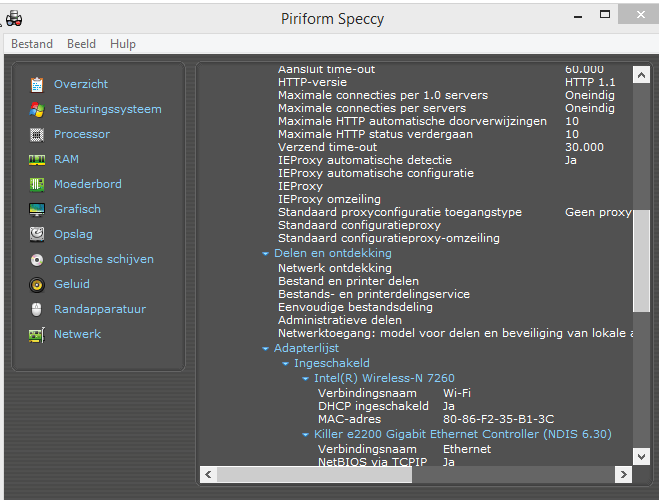Open the Beeld menu
The width and height of the screenshot is (659, 500).
click(x=82, y=44)
